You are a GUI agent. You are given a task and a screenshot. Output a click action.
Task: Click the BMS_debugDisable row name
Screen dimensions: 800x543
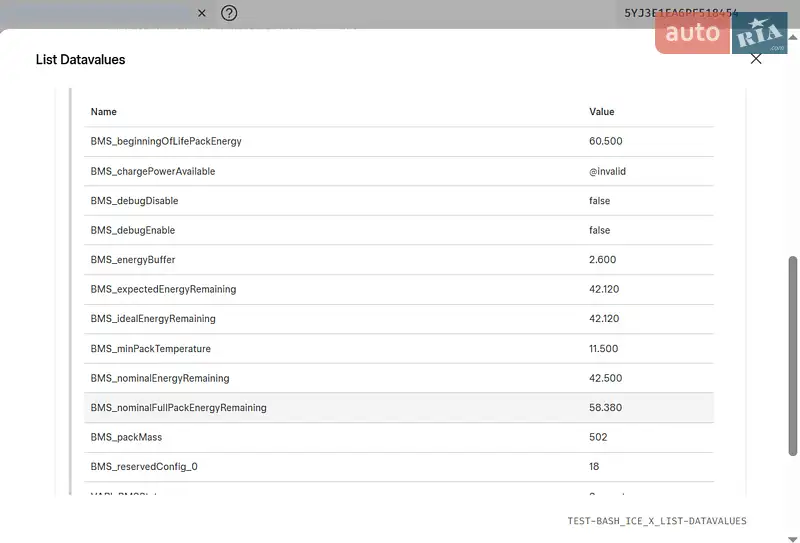point(134,201)
